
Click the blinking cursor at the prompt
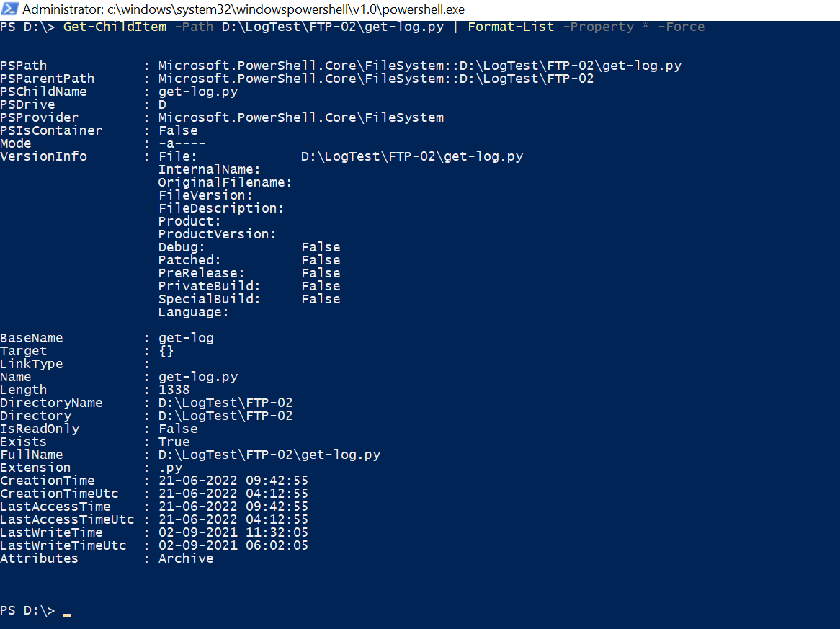(x=67, y=615)
